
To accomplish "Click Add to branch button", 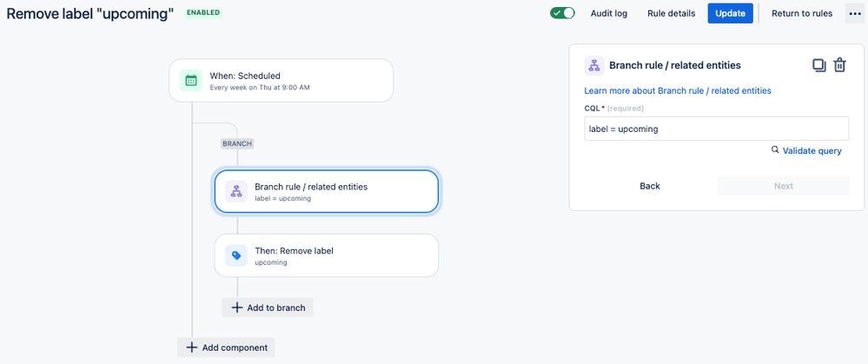I will point(268,308).
